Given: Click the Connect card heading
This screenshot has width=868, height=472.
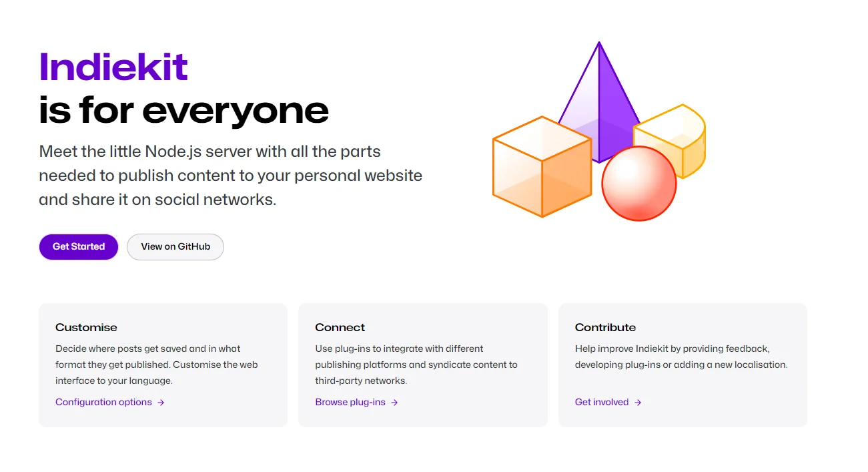Looking at the screenshot, I should [340, 327].
